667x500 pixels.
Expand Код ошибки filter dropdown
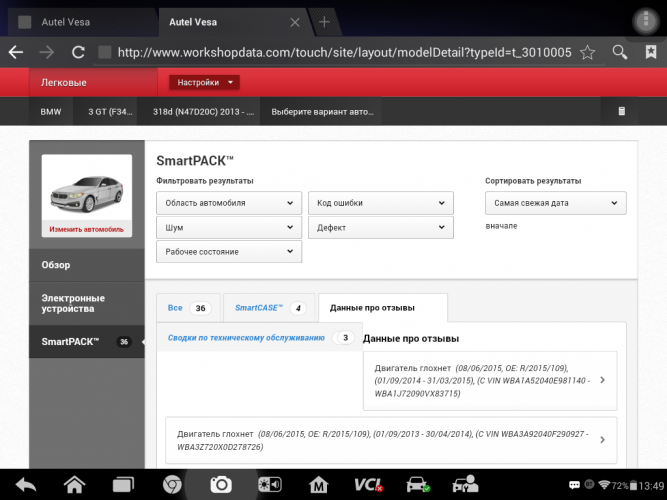(381, 203)
